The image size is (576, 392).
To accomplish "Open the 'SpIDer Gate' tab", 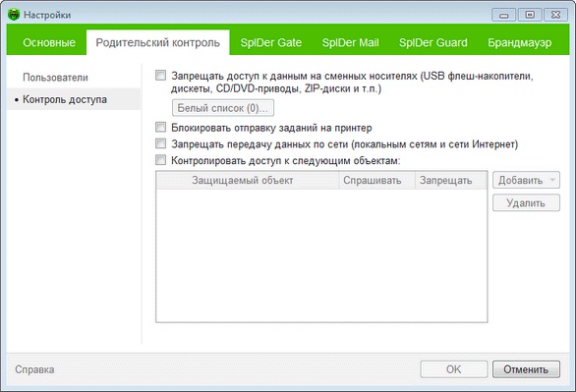I will [x=270, y=42].
